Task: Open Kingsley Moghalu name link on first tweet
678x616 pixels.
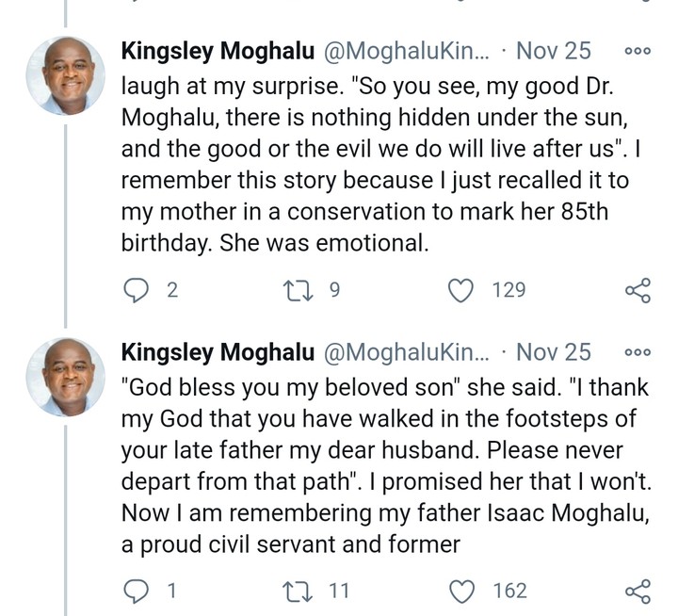Action: (x=218, y=51)
